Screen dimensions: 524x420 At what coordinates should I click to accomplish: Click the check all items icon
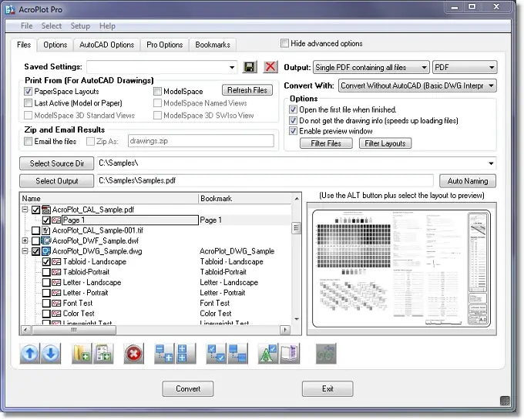(216, 353)
